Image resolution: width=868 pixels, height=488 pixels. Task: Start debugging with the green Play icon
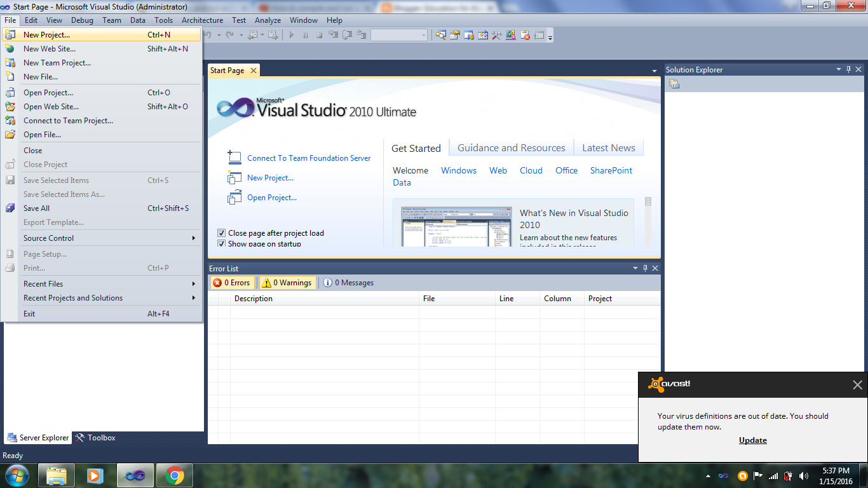pos(291,36)
